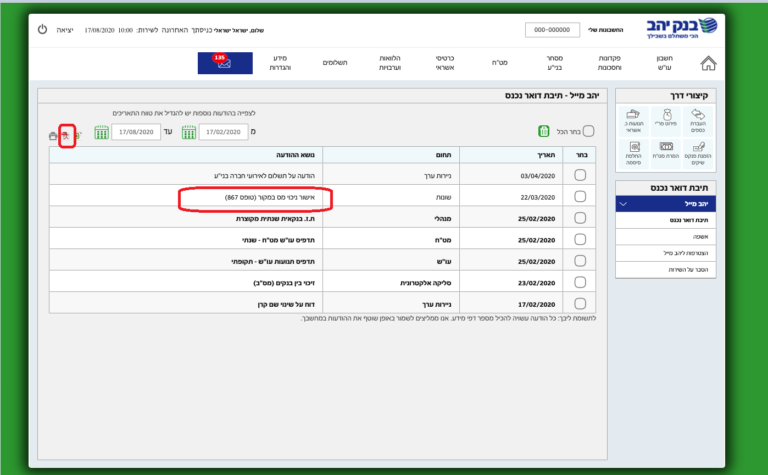Click the end date field showing 17/08/2020
Screen dimensions: 768x475
[x=135, y=132]
